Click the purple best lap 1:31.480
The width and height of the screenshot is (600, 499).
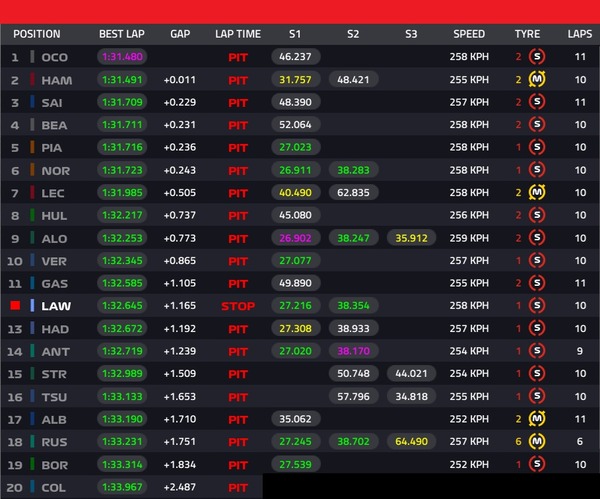click(x=122, y=57)
